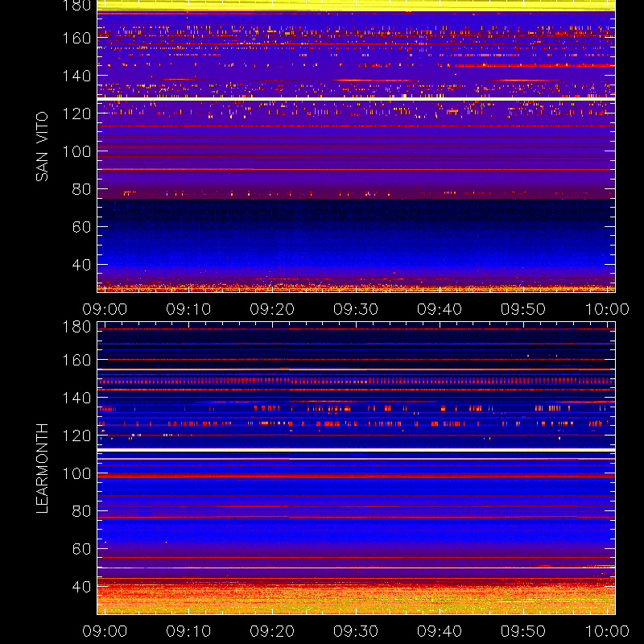Click the 140 tick label on Learmonth plot
Screen dimensions: 644x644
coord(76,398)
